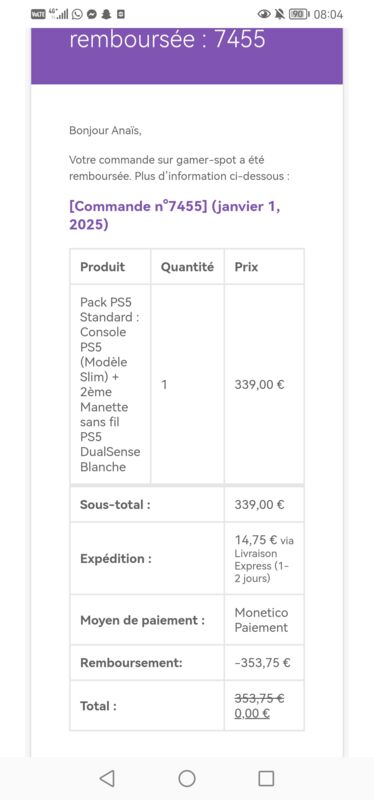Viewport: 374px width, 800px height.
Task: Tap the Produit column header
Action: tap(102, 267)
